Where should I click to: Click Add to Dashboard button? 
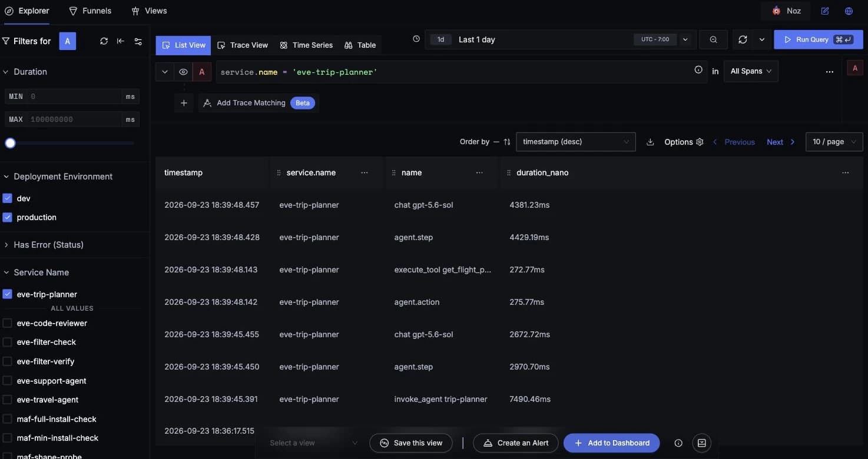(612, 443)
